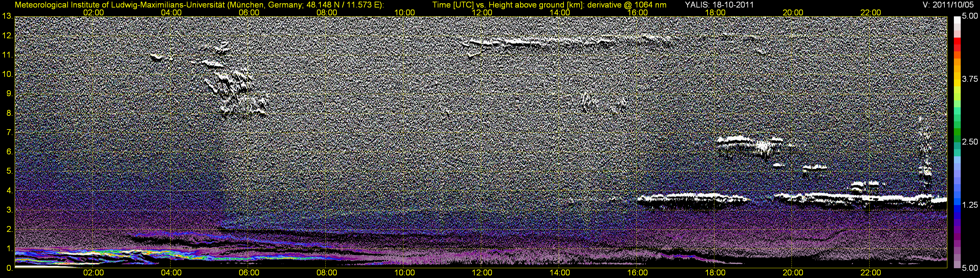980x278 pixels.
Task: Click the 06:00 label on the upper time axis
Action: point(249,12)
